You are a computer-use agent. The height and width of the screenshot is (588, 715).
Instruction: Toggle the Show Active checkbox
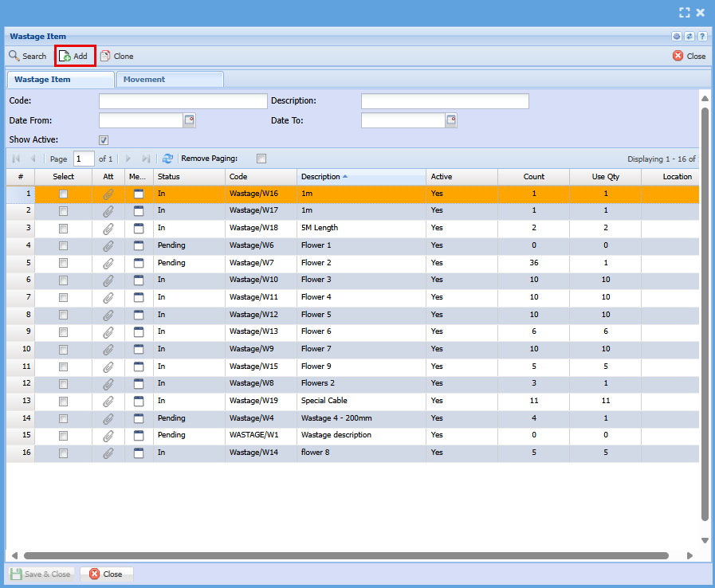[104, 140]
